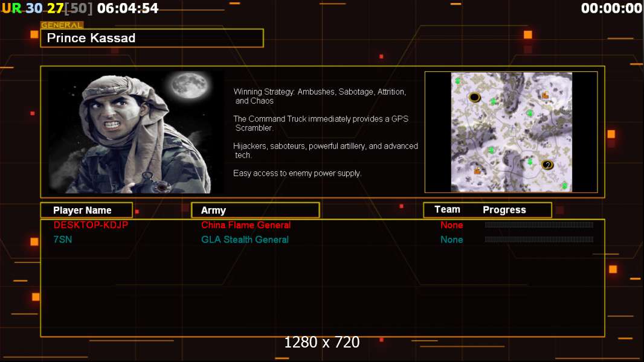644x362 pixels.
Task: Click the moon in the portrait
Action: (x=190, y=85)
